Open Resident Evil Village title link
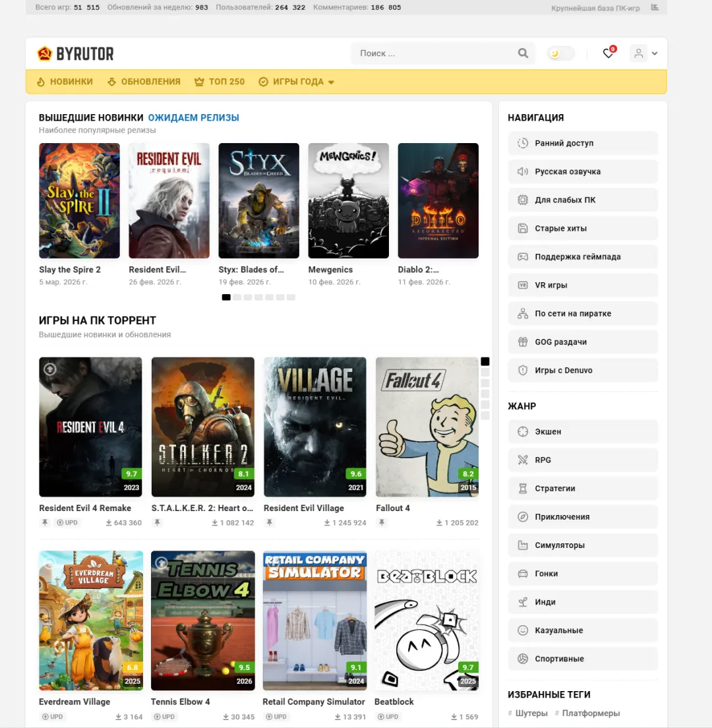 [x=303, y=508]
